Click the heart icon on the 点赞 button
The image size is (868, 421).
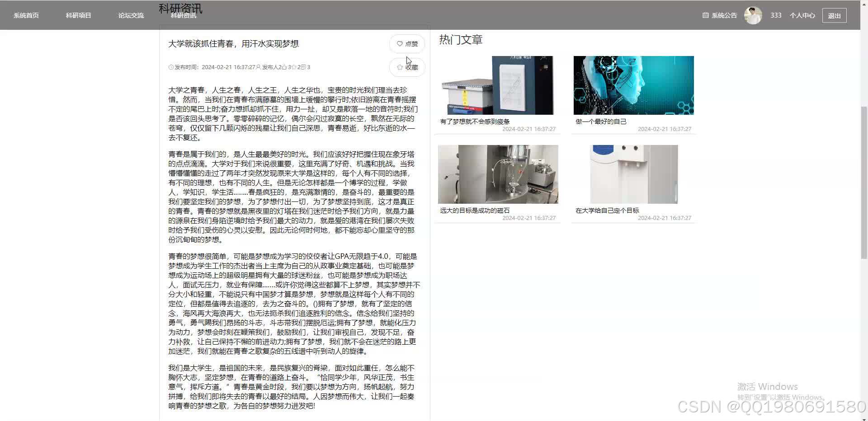400,44
